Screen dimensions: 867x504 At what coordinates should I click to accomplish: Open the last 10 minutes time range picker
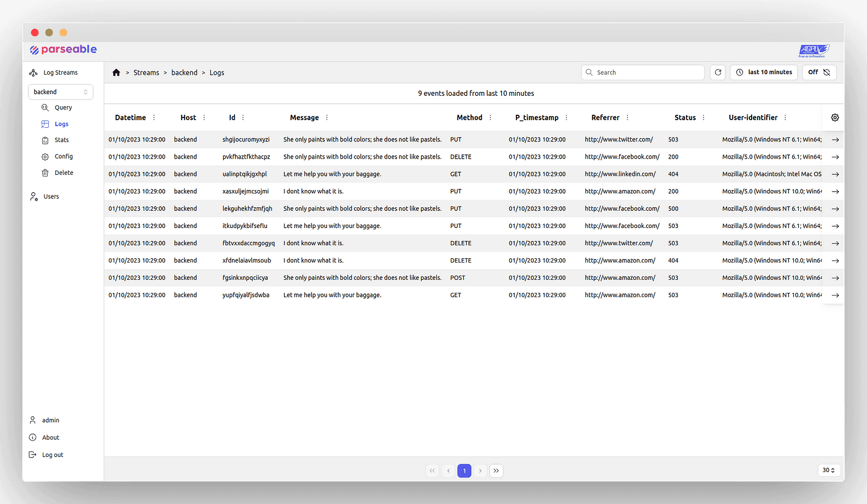point(764,73)
